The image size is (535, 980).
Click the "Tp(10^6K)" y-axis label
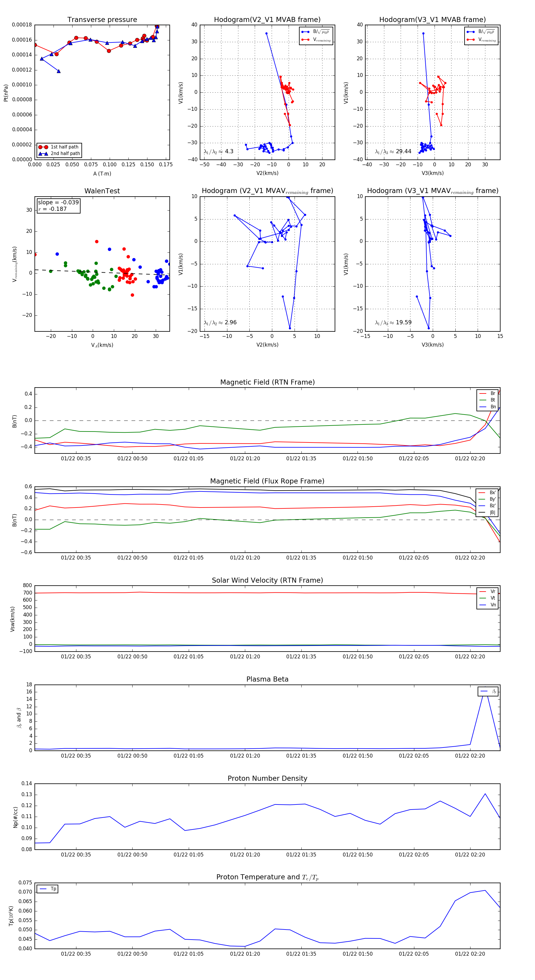coord(11,916)
